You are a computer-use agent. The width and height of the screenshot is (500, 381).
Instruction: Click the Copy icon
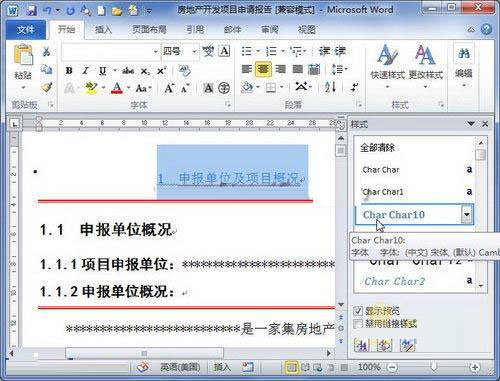tap(46, 69)
